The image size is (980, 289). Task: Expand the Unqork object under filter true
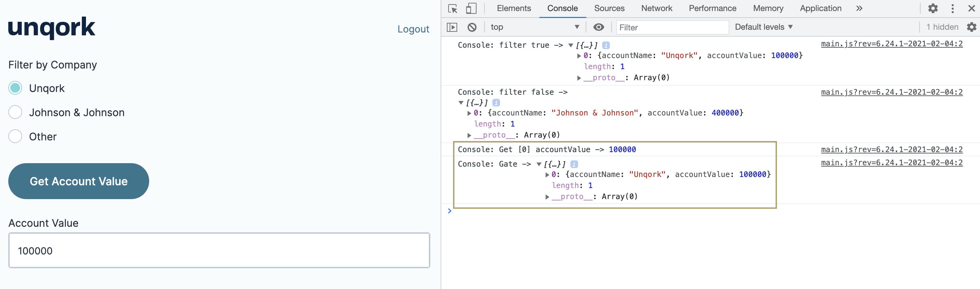[579, 56]
